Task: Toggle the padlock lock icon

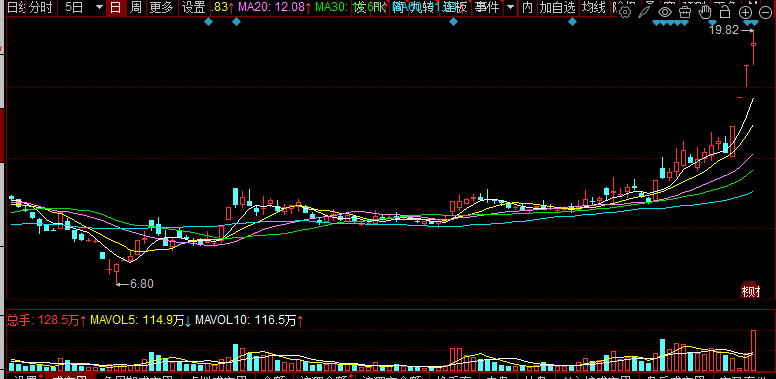Action: [725, 12]
